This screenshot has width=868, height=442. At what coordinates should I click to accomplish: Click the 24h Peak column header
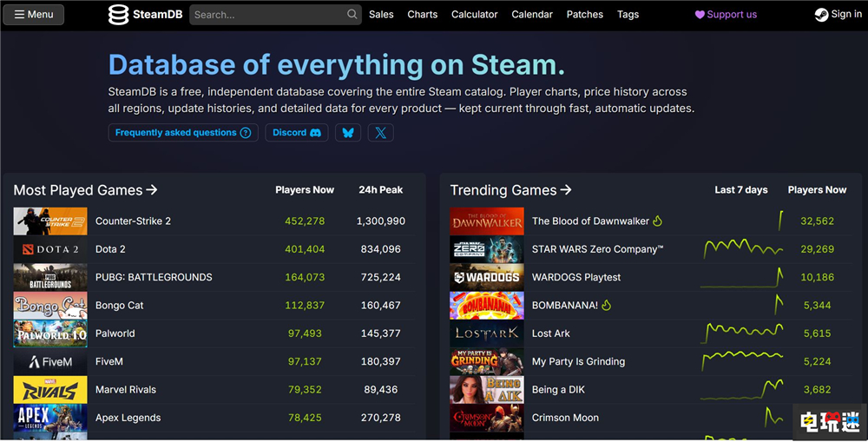(381, 190)
